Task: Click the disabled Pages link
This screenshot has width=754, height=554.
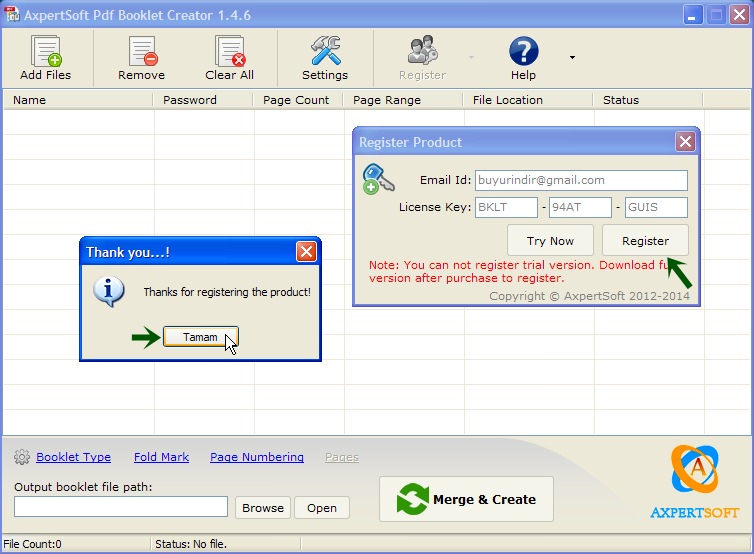Action: [x=342, y=457]
